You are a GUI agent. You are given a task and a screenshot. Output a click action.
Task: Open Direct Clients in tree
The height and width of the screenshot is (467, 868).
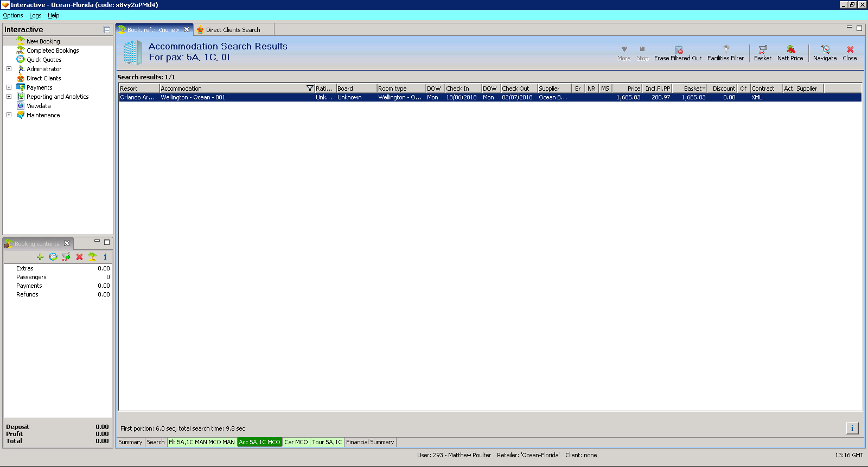coord(43,78)
